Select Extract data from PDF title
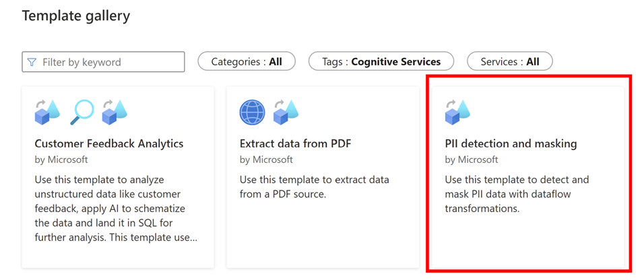Viewport: 644px width, 280px height. click(x=296, y=143)
